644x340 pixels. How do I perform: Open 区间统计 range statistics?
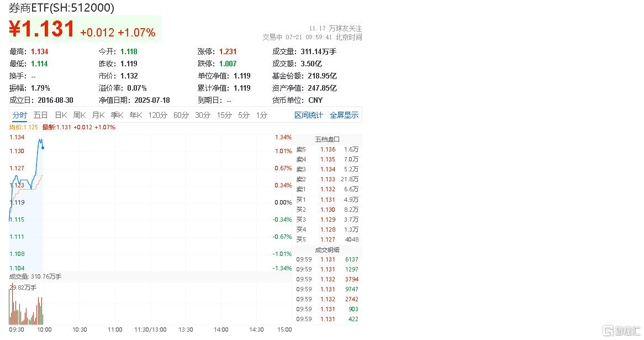308,115
